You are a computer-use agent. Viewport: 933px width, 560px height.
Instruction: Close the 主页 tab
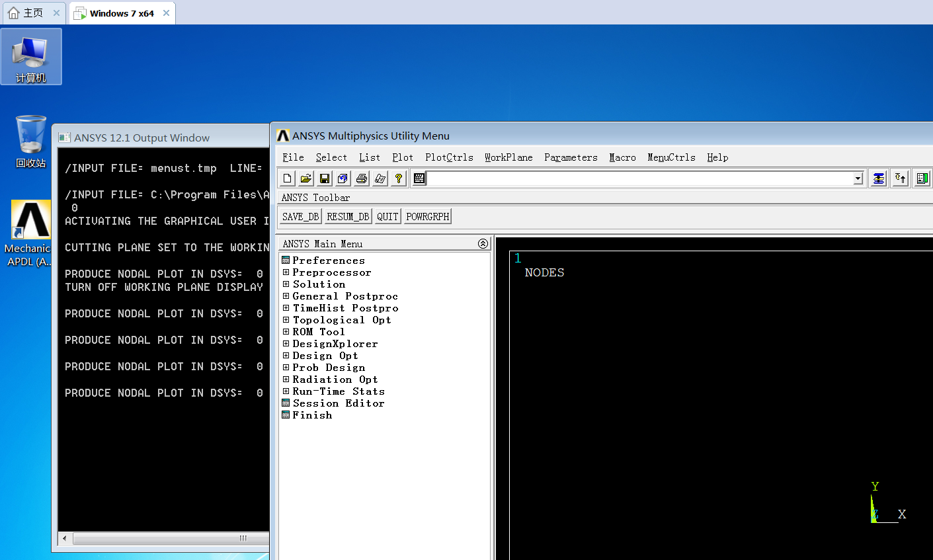pyautogui.click(x=56, y=13)
